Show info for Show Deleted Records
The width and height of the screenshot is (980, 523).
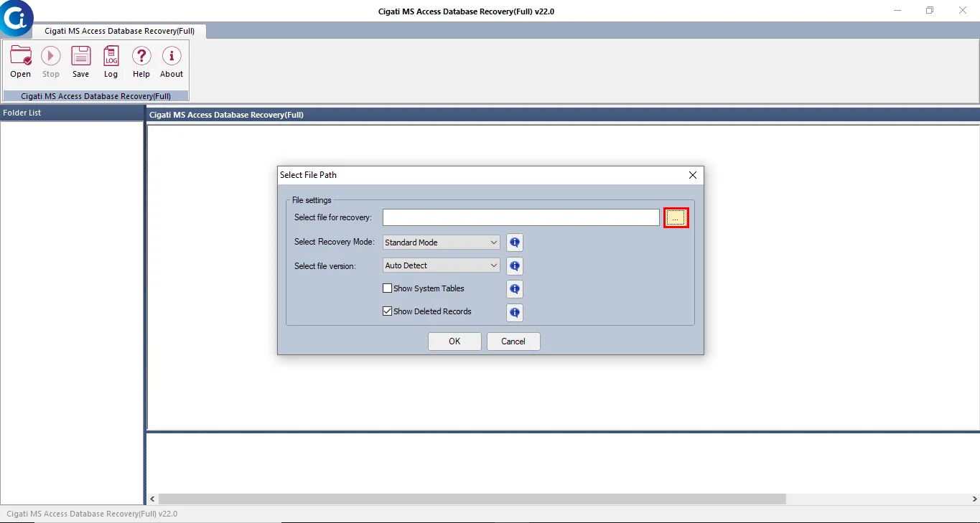pyautogui.click(x=515, y=313)
